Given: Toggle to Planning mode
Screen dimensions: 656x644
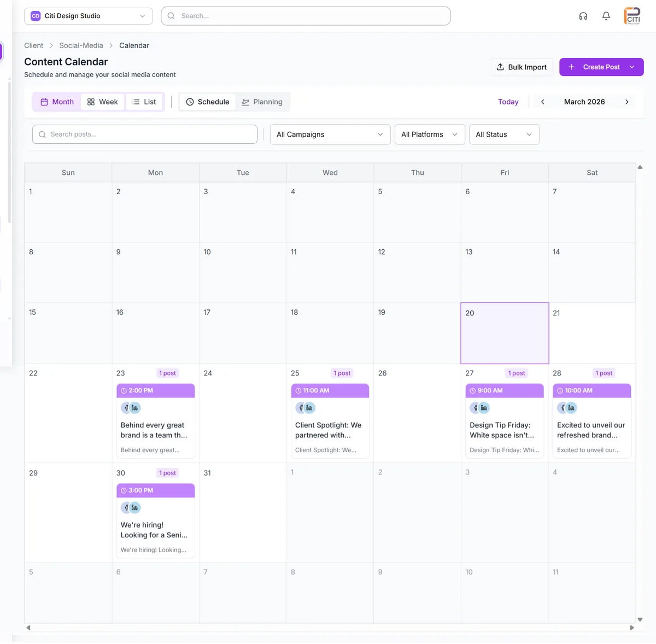Looking at the screenshot, I should point(263,102).
